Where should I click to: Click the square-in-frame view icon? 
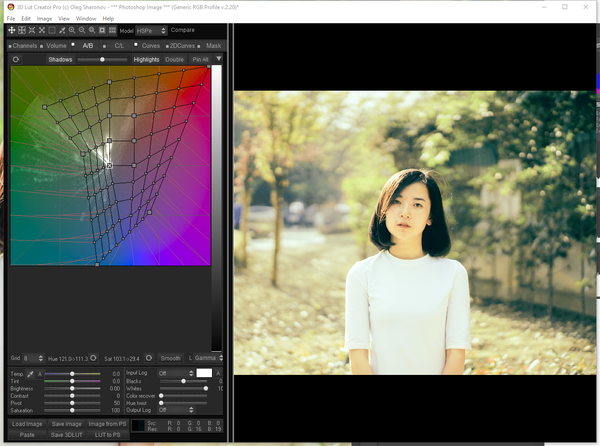[x=102, y=30]
